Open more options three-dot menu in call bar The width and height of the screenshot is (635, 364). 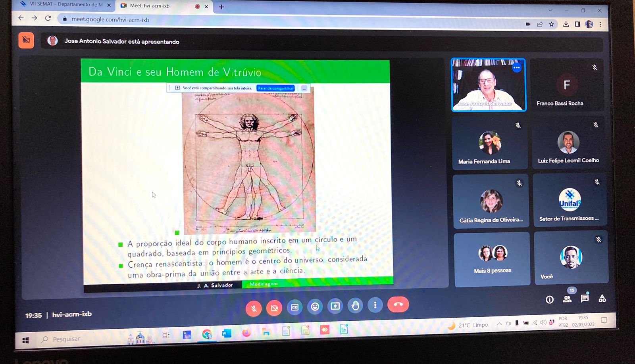pyautogui.click(x=375, y=305)
